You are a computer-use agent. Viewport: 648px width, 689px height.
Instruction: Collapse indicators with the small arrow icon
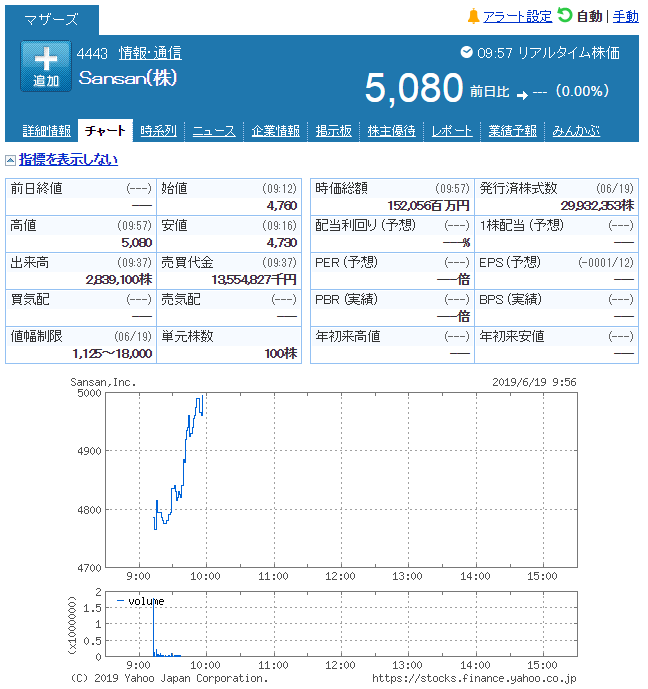click(11, 160)
